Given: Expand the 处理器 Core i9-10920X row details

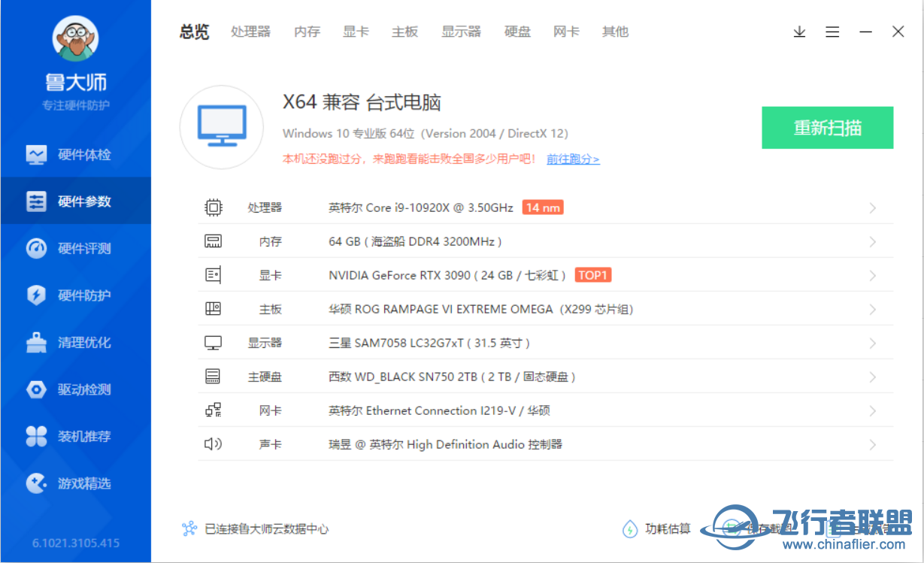Looking at the screenshot, I should click(x=872, y=207).
